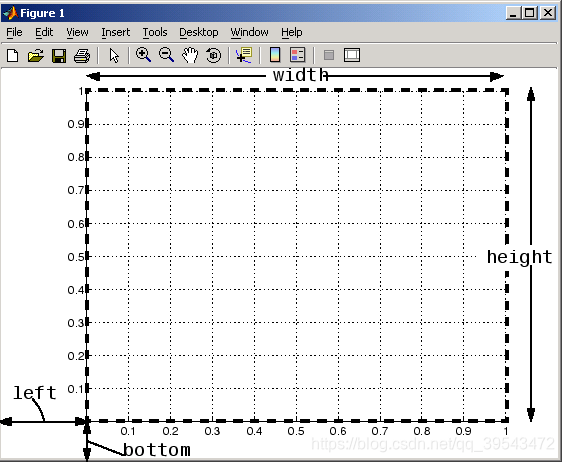Click the x-axis tick label 0.6
564x462 pixels.
[338, 431]
